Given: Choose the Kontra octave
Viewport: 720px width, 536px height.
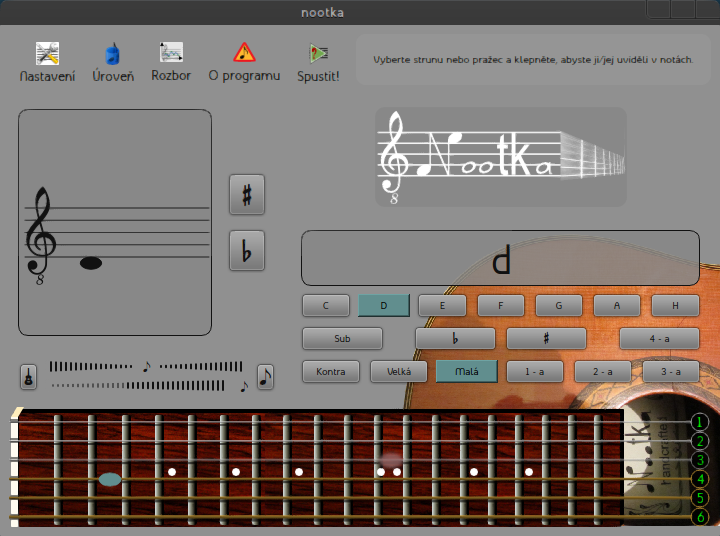Looking at the screenshot, I should pyautogui.click(x=331, y=372).
